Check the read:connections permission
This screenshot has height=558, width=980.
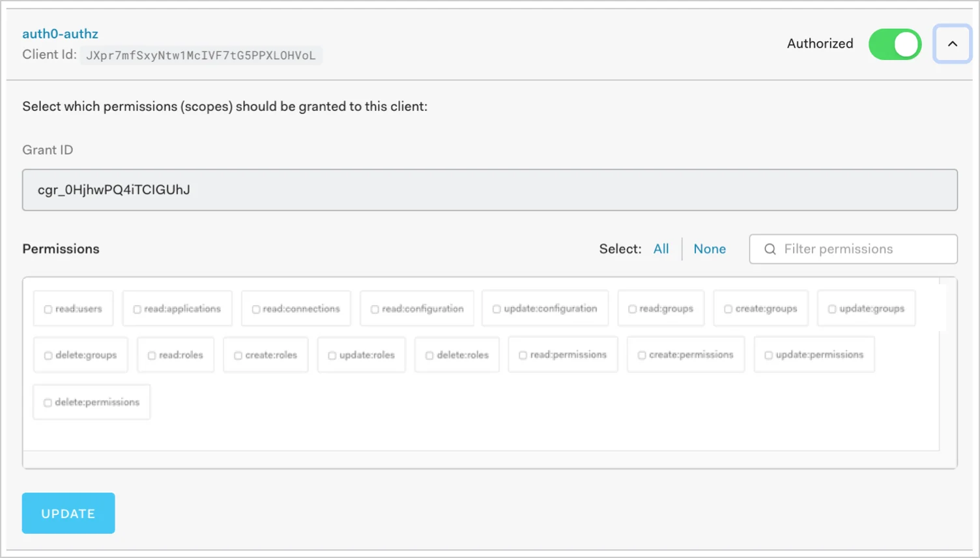pyautogui.click(x=256, y=309)
